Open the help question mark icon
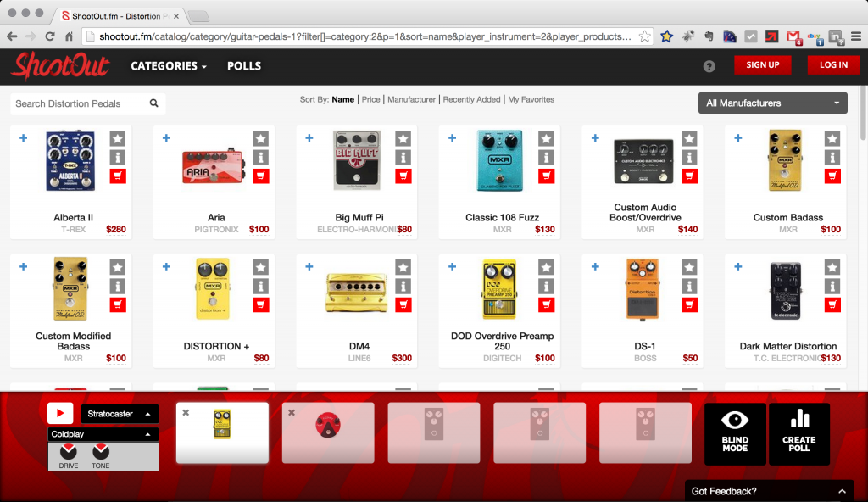This screenshot has height=502, width=868. click(x=709, y=66)
